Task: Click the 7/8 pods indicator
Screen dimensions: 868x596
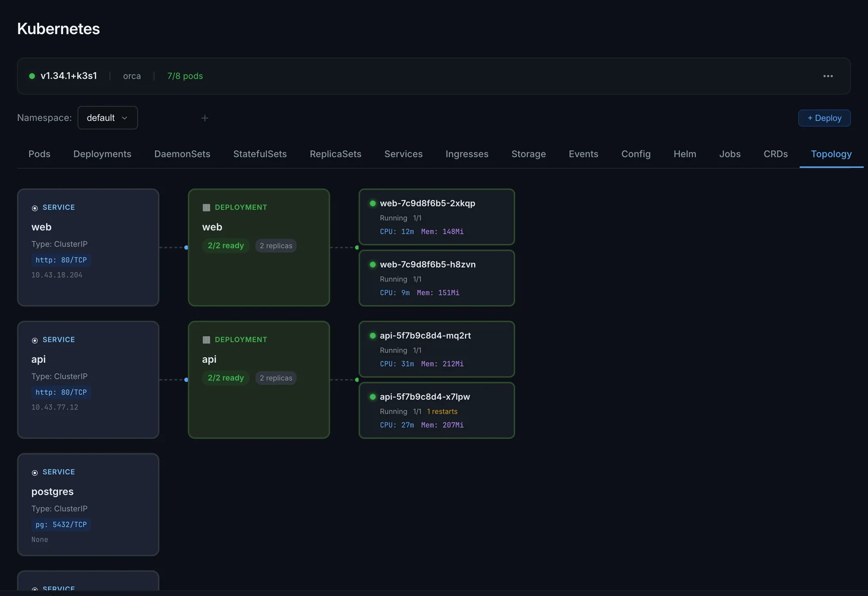Action: pos(185,76)
